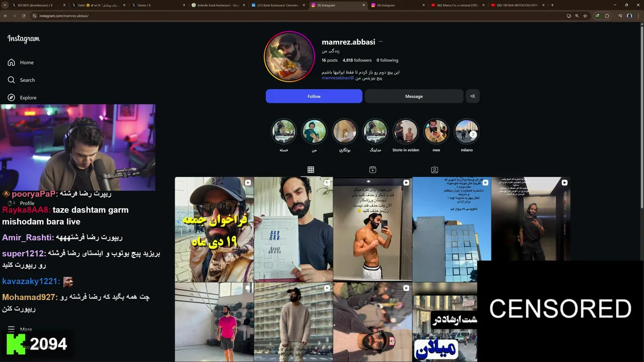Click the browser back arrow

coord(6,16)
